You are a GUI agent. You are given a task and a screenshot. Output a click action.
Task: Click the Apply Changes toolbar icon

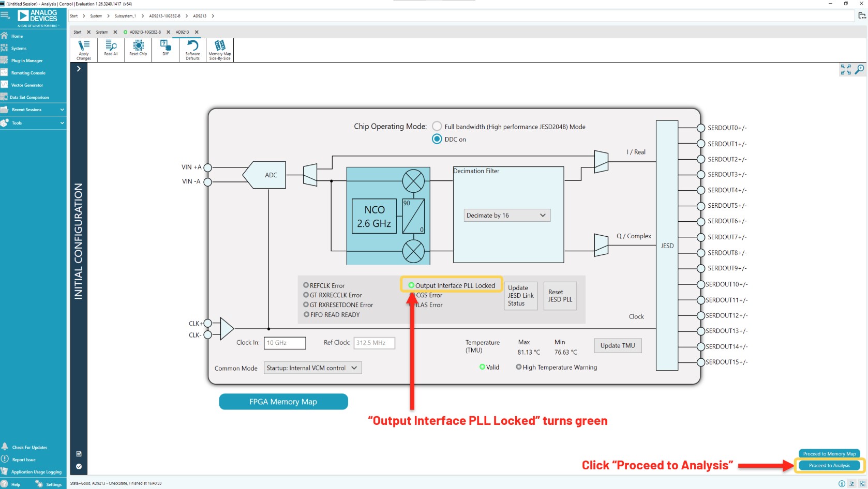(83, 50)
